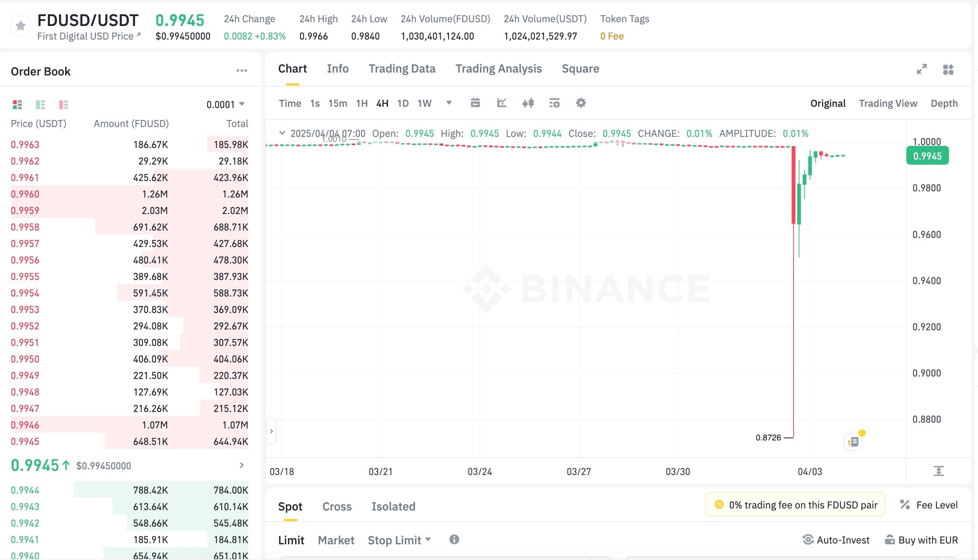
Task: Show only buy orders view
Action: click(x=40, y=104)
